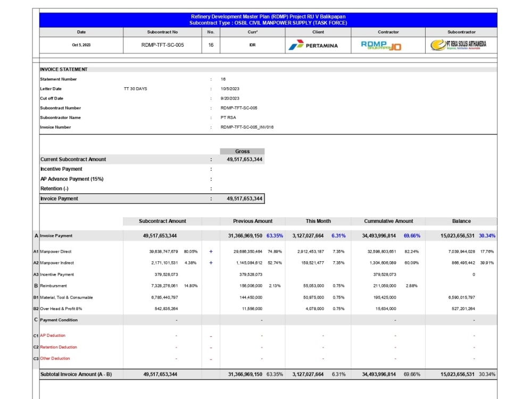Viewport: 532px width, 399px height.
Task: Select '211,059,000' cumulative Reimbursment amount
Action: 385,286
